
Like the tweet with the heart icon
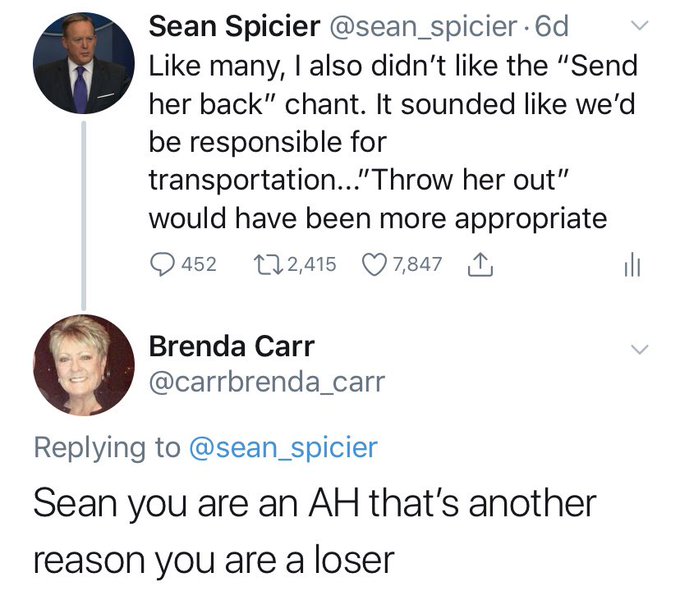point(375,264)
